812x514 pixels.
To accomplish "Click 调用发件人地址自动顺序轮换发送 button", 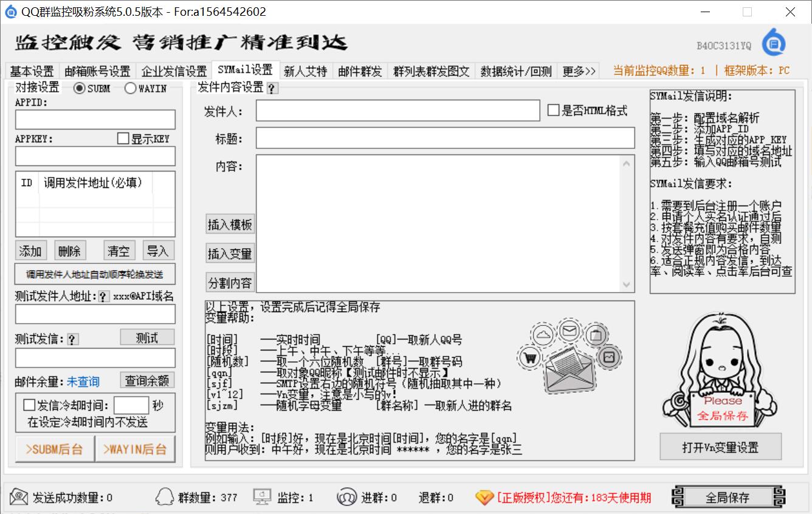I will point(95,274).
